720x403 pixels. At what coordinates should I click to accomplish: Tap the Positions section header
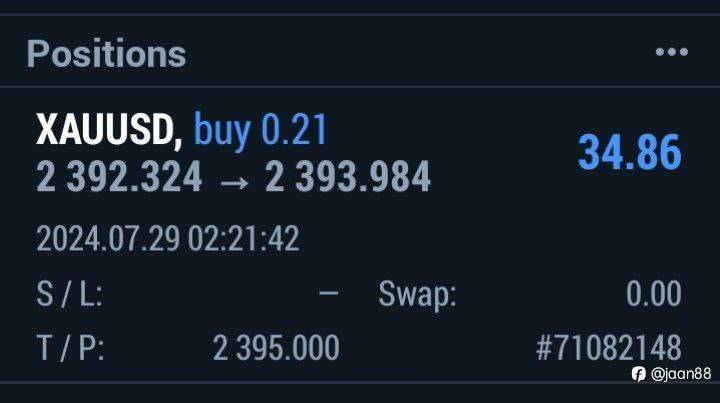click(x=106, y=53)
